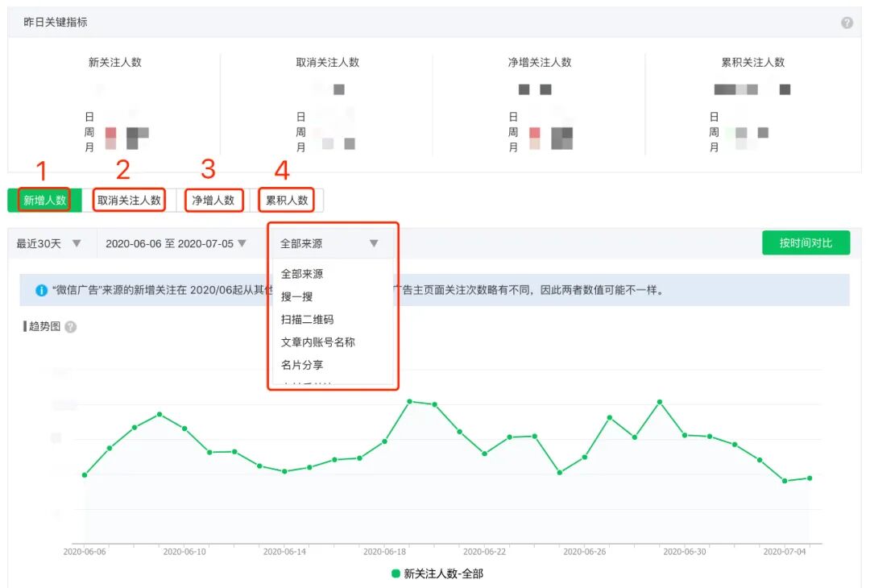Open the date range picker 2020-06-06 至 2020-07-05
870x588 pixels.
[x=176, y=243]
